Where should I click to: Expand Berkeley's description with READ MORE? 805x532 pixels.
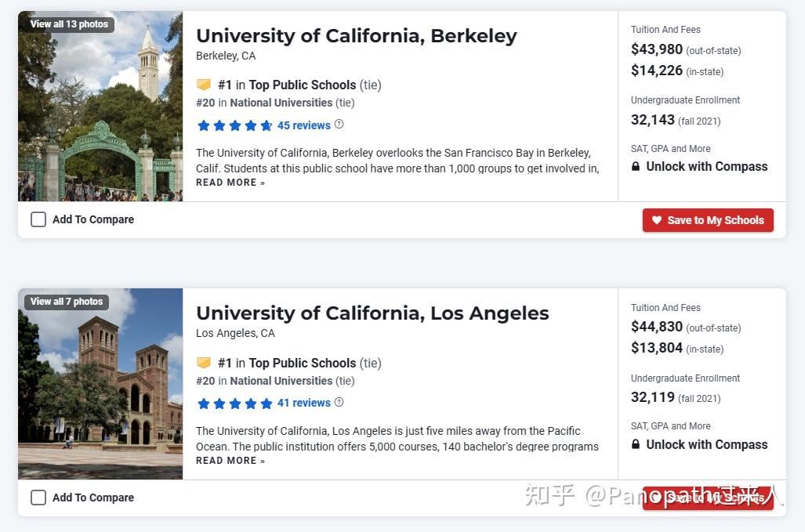pos(230,182)
